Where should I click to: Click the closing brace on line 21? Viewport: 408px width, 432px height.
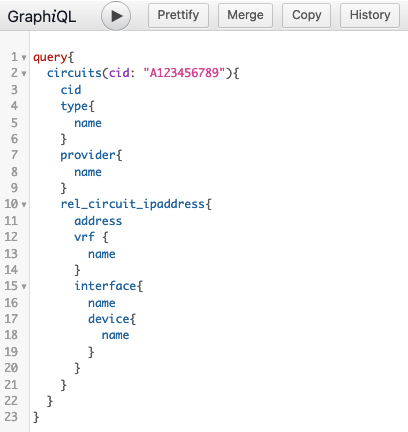(x=64, y=385)
